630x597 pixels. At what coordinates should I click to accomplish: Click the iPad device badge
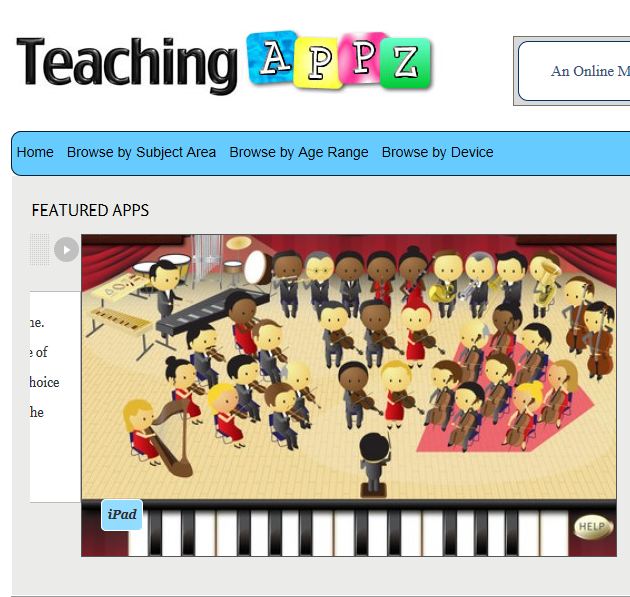122,515
